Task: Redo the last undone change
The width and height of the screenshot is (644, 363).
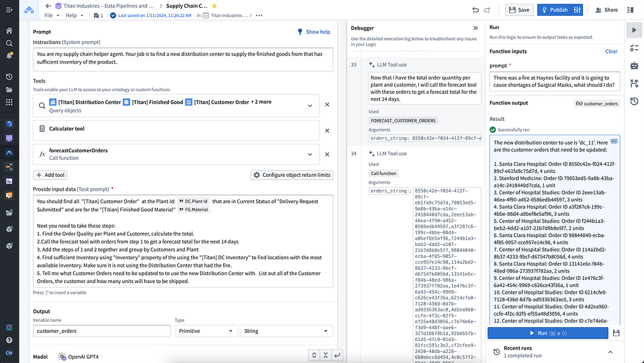Action: click(x=487, y=10)
